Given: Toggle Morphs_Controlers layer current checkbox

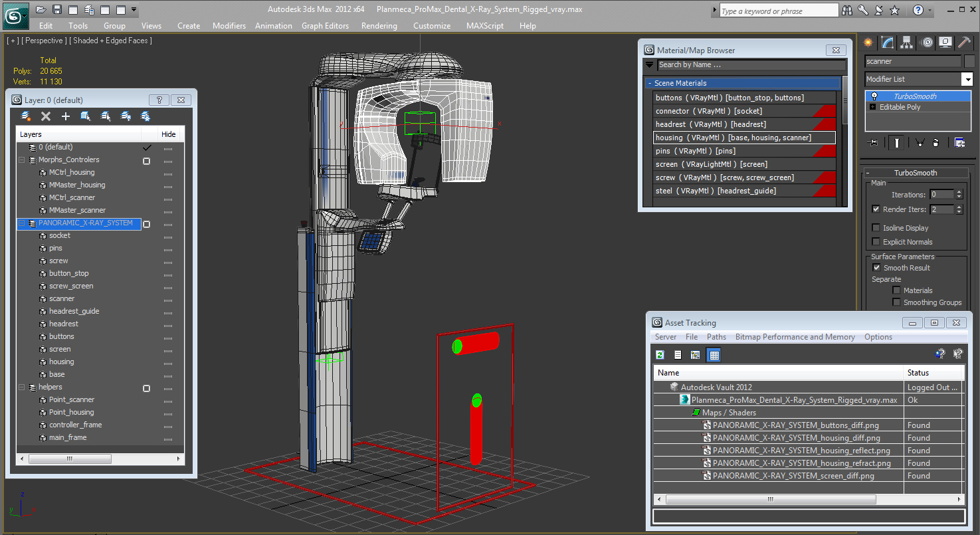Looking at the screenshot, I should [x=147, y=161].
